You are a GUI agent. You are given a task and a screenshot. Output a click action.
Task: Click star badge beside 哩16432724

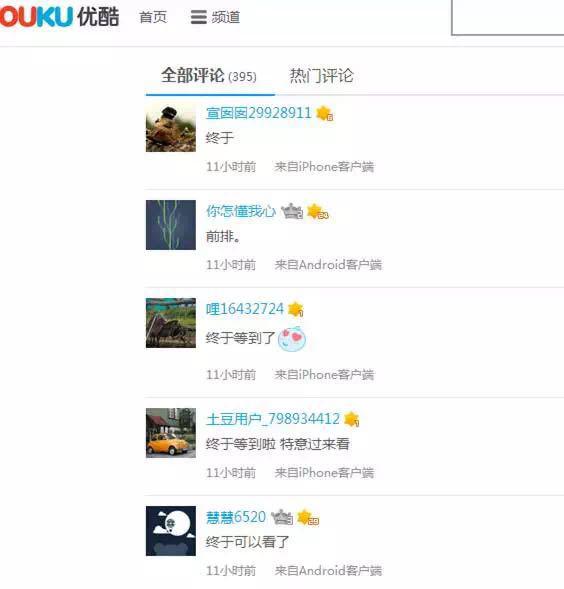(x=296, y=309)
